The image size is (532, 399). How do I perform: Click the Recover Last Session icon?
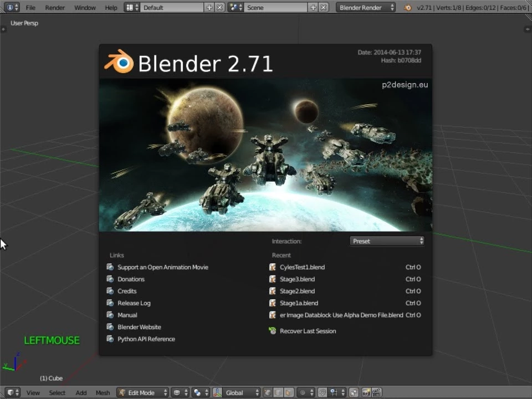click(273, 330)
